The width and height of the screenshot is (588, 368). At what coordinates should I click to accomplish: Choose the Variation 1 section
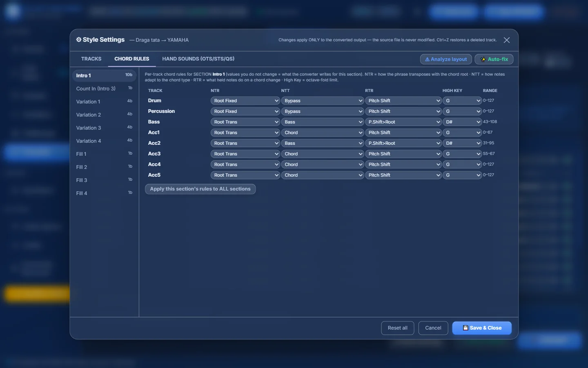pyautogui.click(x=104, y=101)
